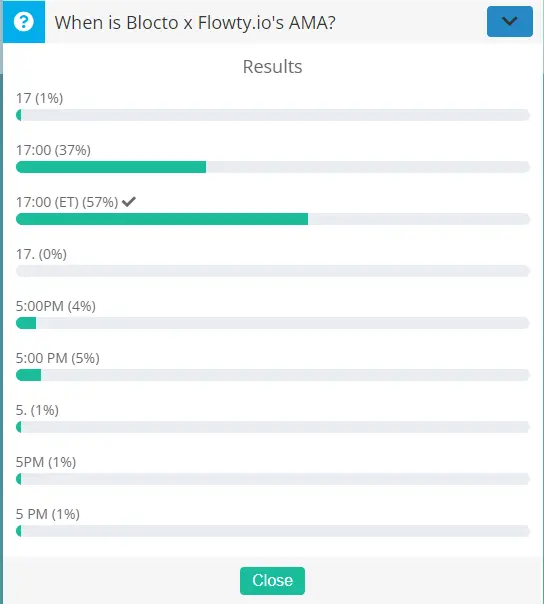Close the results panel
The image size is (544, 604).
[272, 581]
